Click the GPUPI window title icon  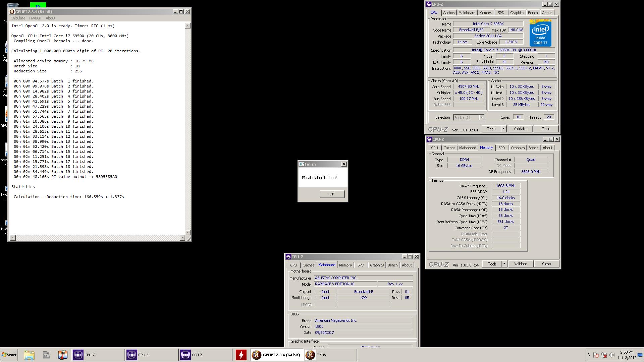click(12, 12)
